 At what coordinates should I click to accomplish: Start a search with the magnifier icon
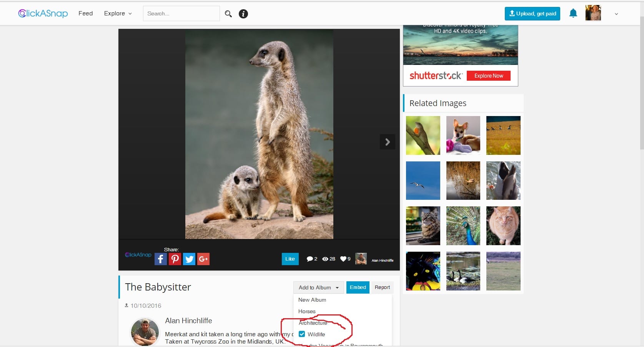click(228, 13)
